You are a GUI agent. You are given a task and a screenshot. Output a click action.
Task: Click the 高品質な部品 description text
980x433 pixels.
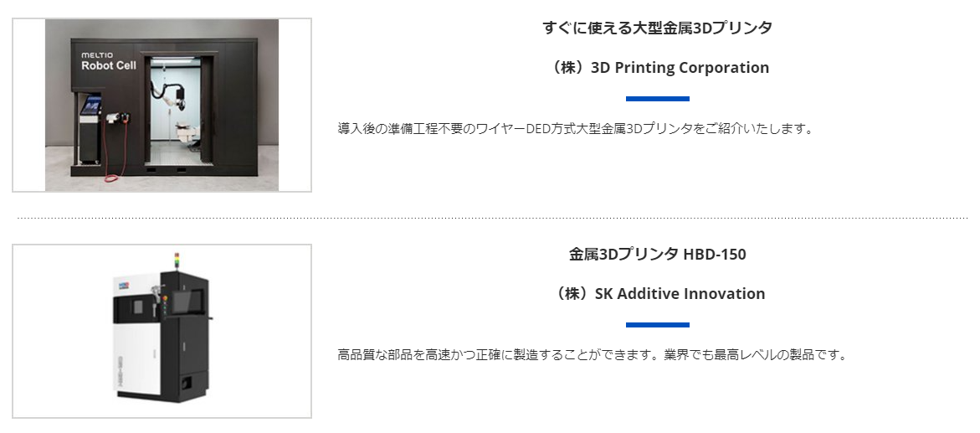[593, 354]
